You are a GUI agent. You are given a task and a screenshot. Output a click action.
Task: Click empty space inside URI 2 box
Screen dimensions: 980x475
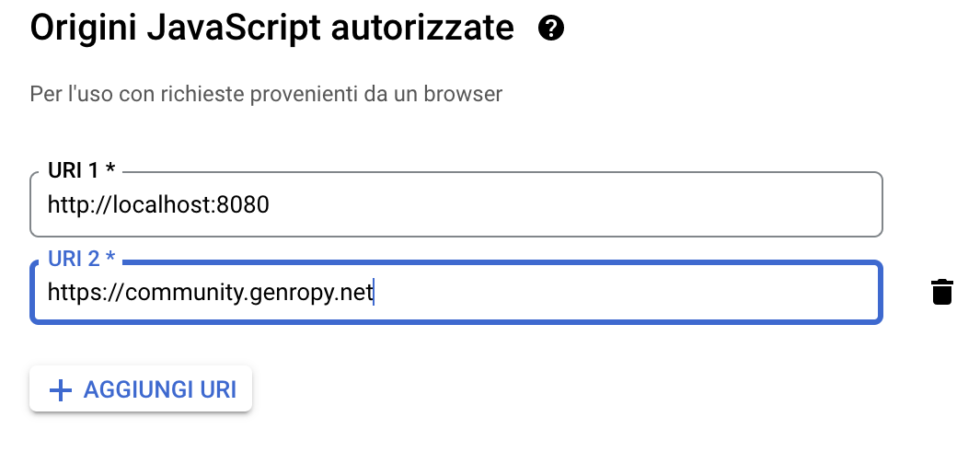644,293
